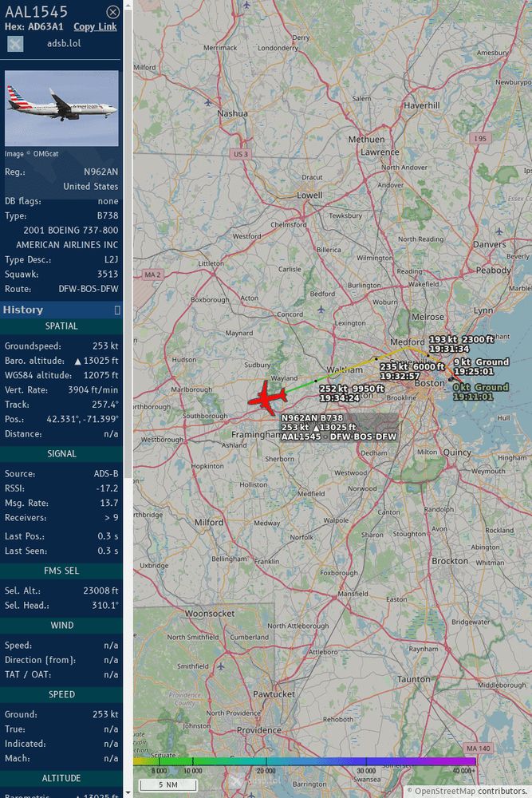The image size is (532, 798).
Task: Click the Track value 257.4°
Action: tap(104, 405)
